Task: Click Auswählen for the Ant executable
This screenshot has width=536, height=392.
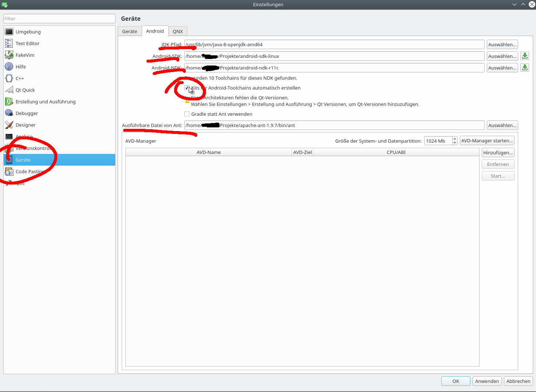Action: [x=502, y=125]
